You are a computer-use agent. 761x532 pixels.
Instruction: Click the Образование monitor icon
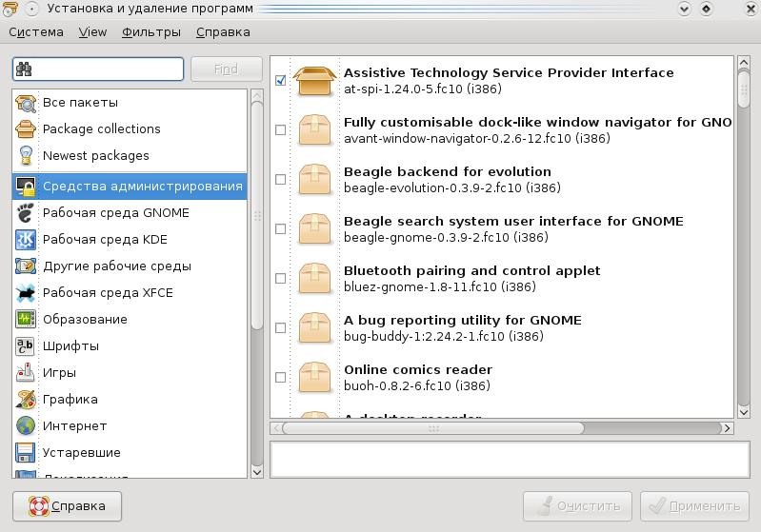pos(26,319)
